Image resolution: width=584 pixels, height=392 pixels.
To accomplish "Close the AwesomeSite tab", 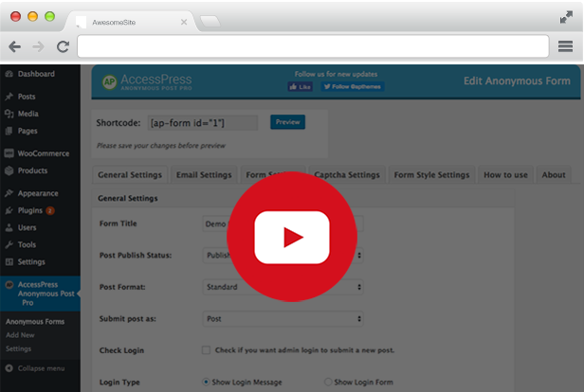I will click(184, 23).
